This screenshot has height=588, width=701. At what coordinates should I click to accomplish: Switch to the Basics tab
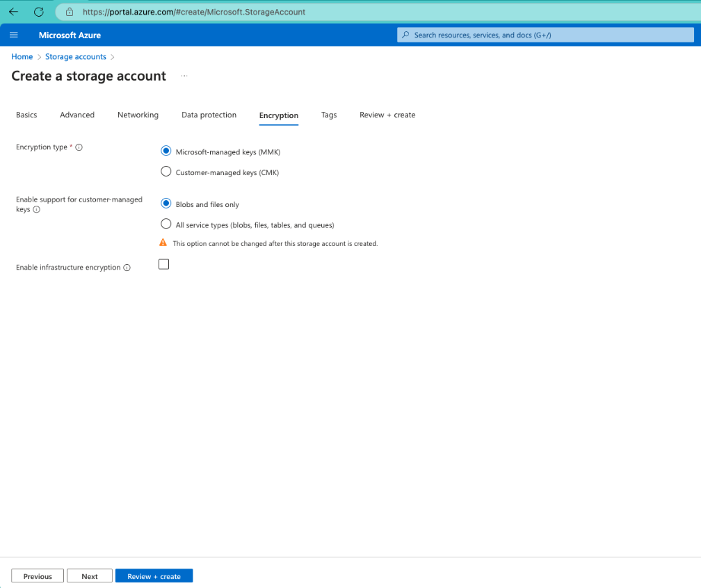tap(26, 115)
